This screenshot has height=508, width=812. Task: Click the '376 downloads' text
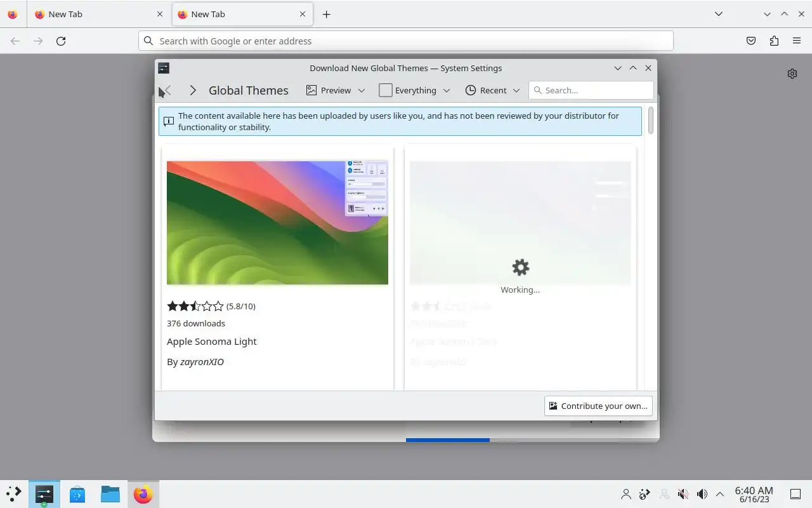[196, 323]
